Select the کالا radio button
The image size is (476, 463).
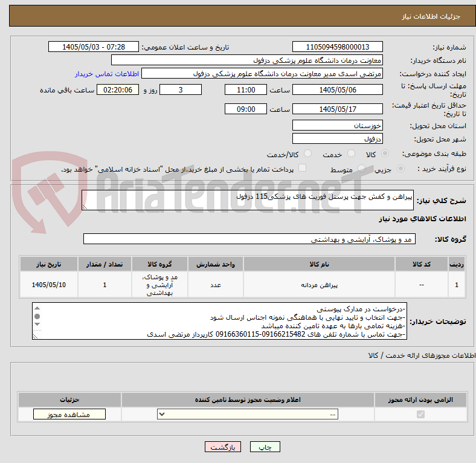tap(385, 154)
